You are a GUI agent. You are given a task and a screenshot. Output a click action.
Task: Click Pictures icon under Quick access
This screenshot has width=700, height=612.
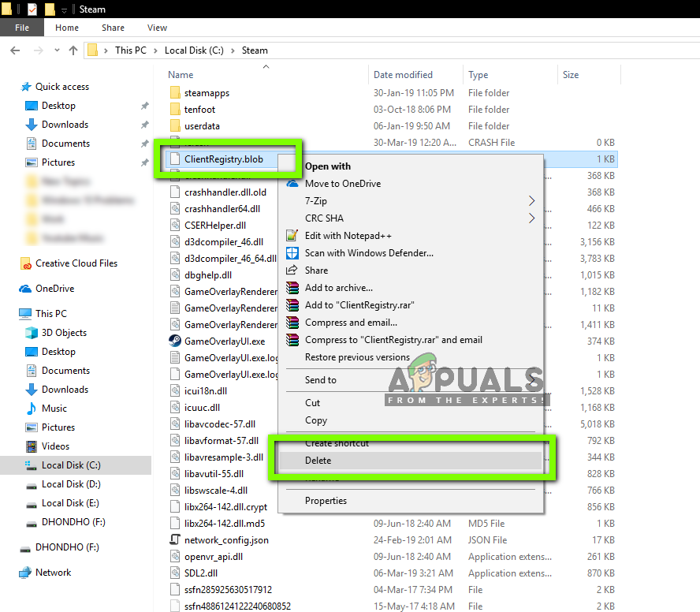pyautogui.click(x=32, y=162)
